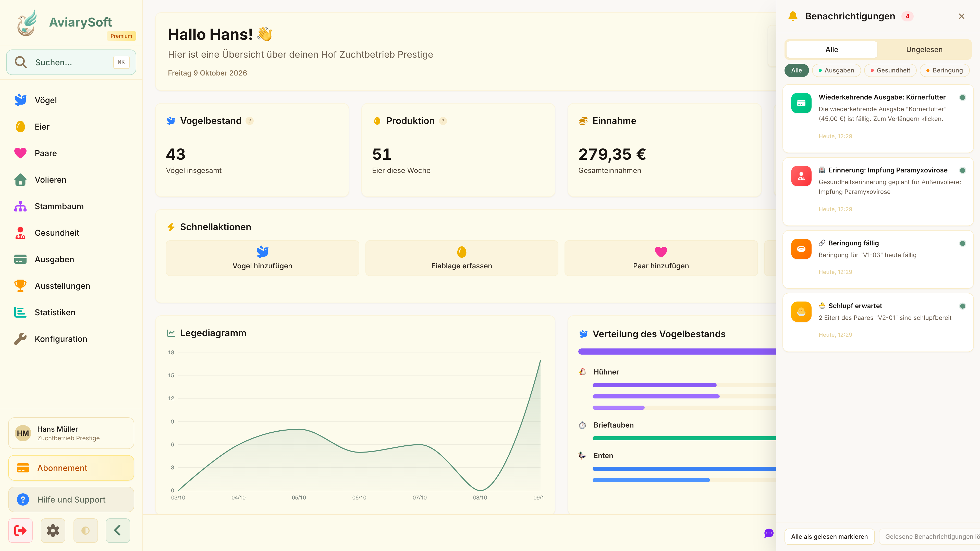Select the Alle tab in notifications

pos(832,49)
